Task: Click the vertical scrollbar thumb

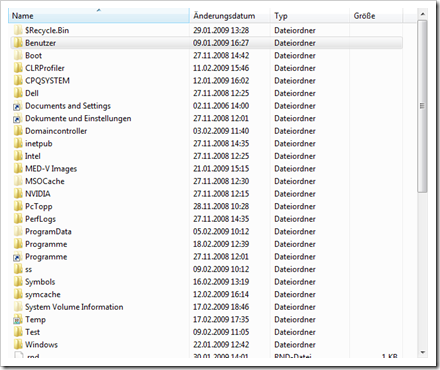Action: point(422,106)
